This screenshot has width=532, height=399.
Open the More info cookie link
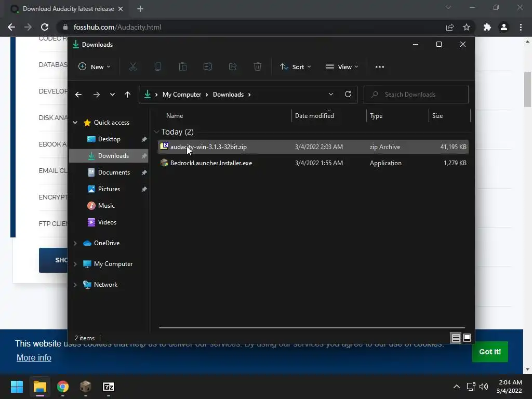34,357
